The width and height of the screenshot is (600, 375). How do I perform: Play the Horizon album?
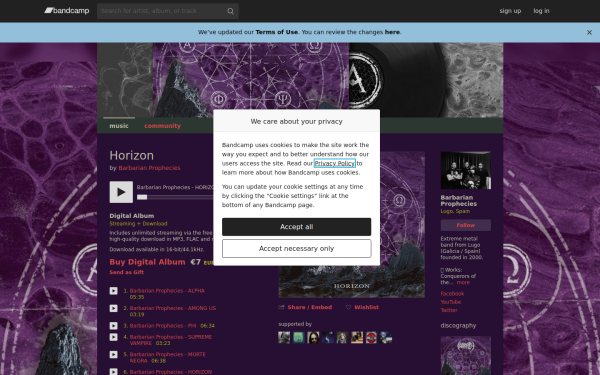[x=121, y=192]
